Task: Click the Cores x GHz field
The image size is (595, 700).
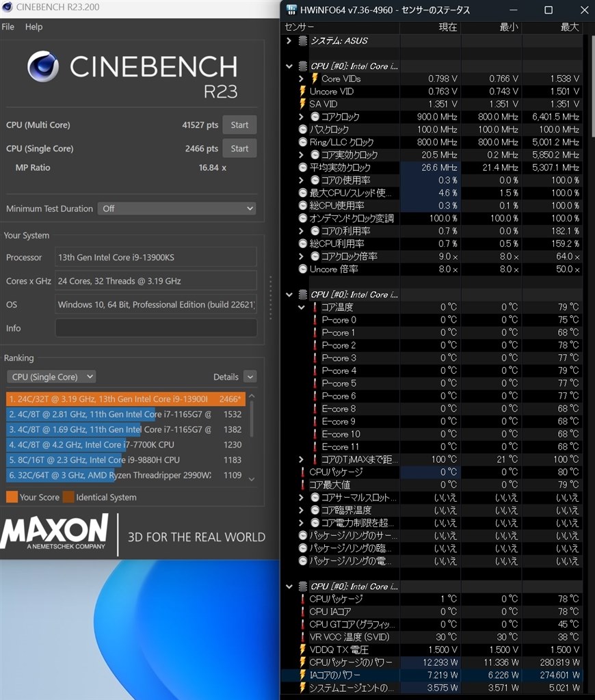Action: [x=156, y=281]
